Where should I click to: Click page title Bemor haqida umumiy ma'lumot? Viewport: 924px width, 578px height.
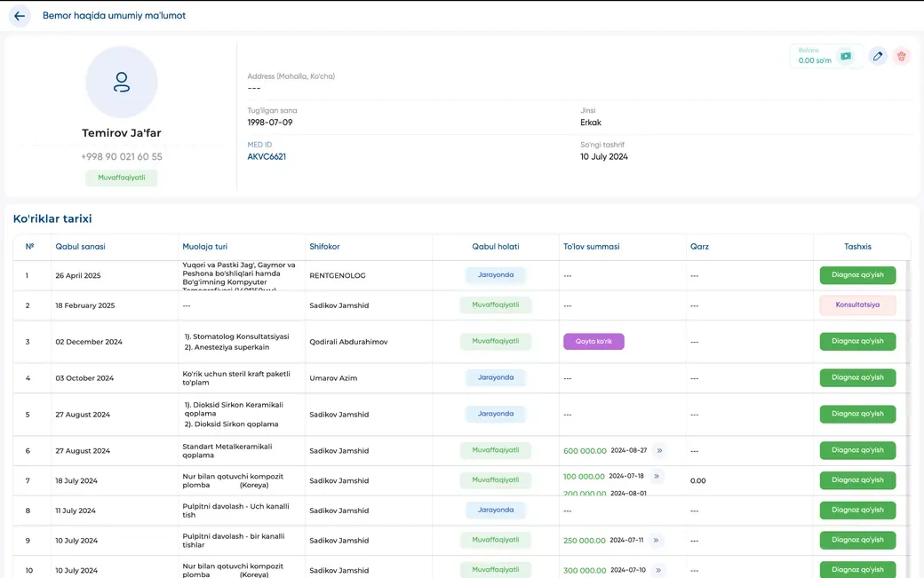pyautogui.click(x=114, y=16)
